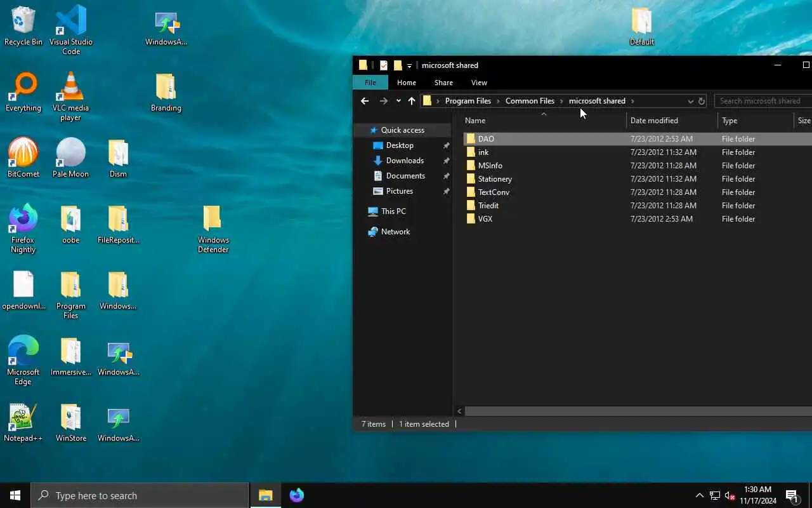Open the notification center icon
The image size is (812, 508).
point(792,495)
